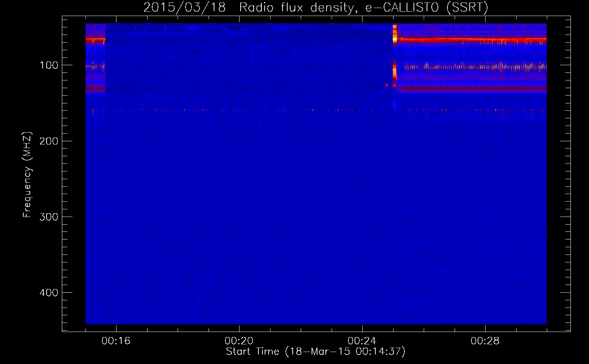589x364 pixels.
Task: Click the 400 frequency tick label
Action: 49,292
